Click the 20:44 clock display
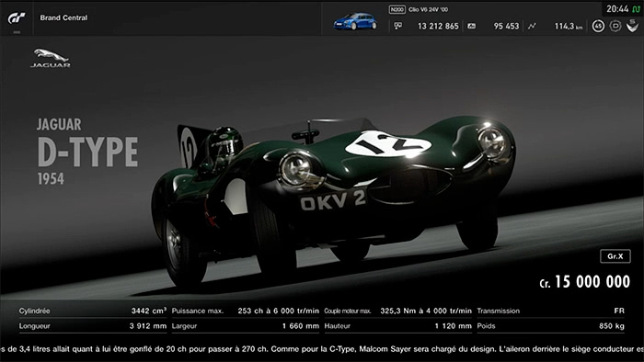Screen dimensions: 644x362 (x=617, y=9)
